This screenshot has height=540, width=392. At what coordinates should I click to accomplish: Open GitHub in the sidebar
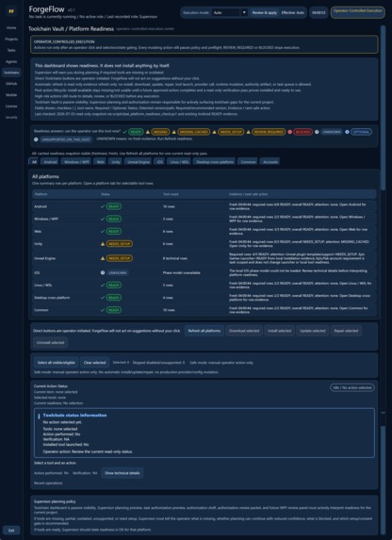point(11,84)
